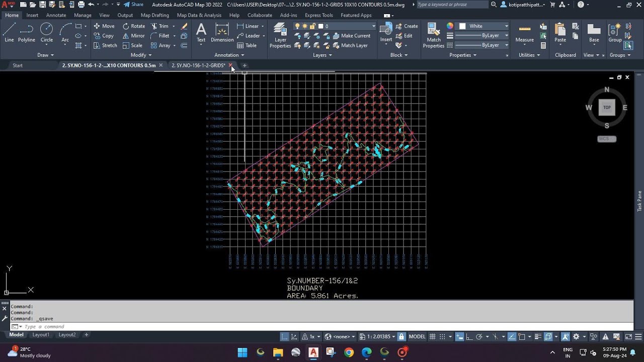Viewport: 644px width, 362px height.
Task: Click the Group objects tool
Action: pyautogui.click(x=615, y=33)
